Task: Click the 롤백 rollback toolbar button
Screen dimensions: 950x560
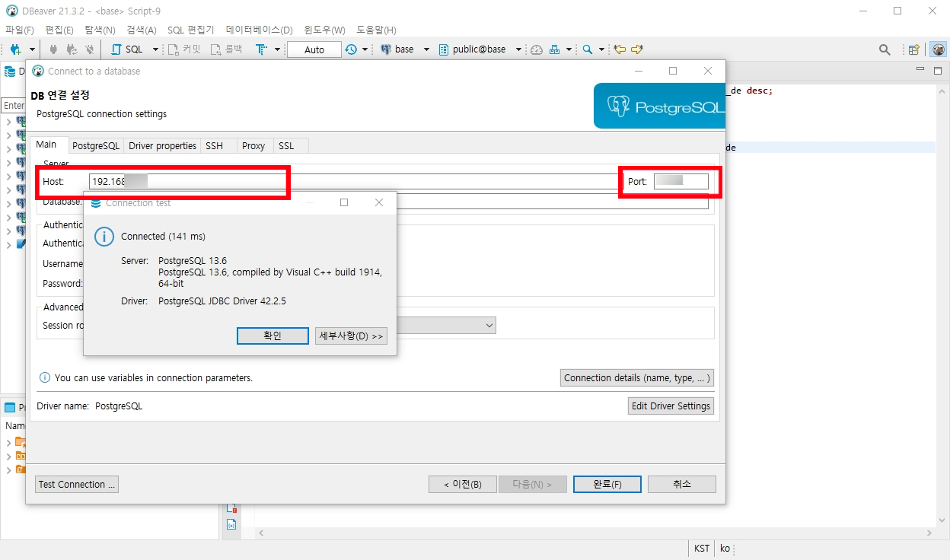Action: coord(228,49)
